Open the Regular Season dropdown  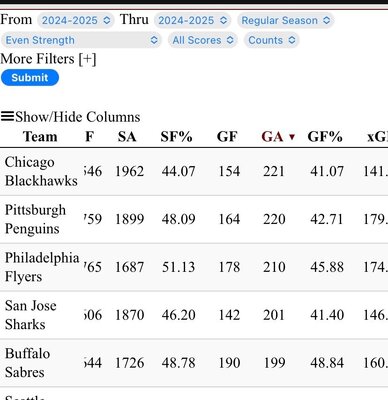pyautogui.click(x=285, y=20)
